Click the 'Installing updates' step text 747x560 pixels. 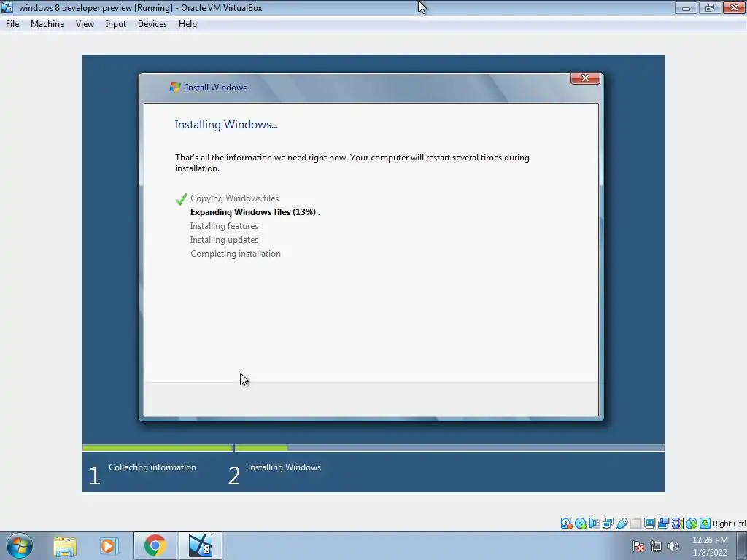tap(224, 239)
